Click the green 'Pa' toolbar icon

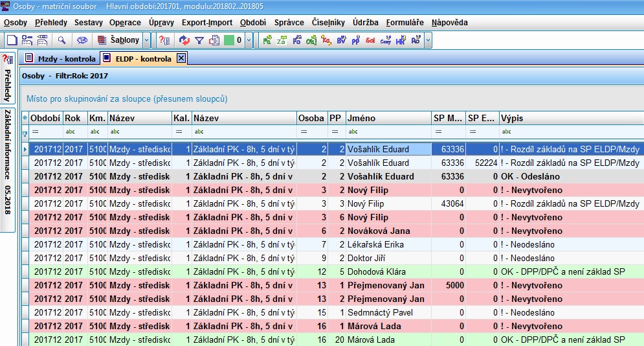(x=267, y=40)
